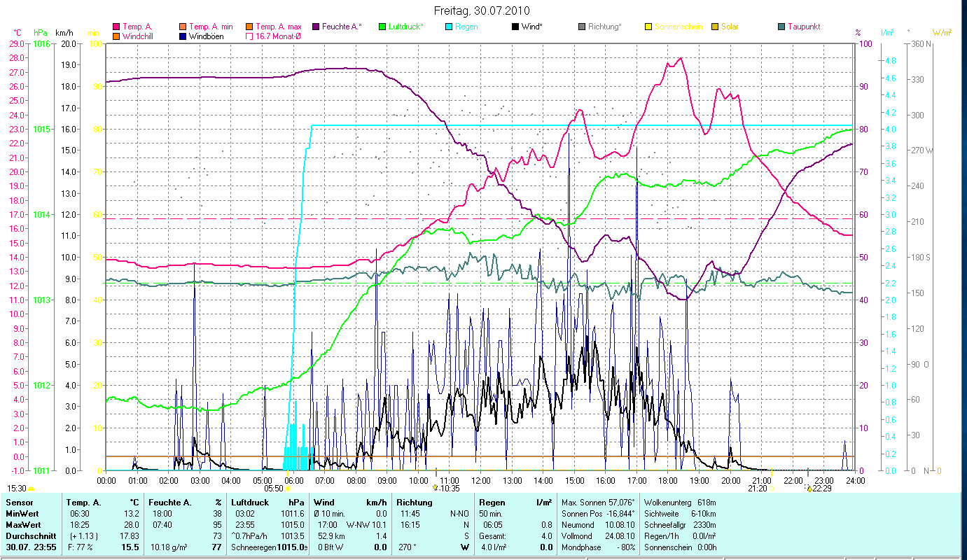This screenshot has width=967, height=560.
Task: Click the 16.7 Monat-Ø outlined legend box
Action: (x=249, y=36)
